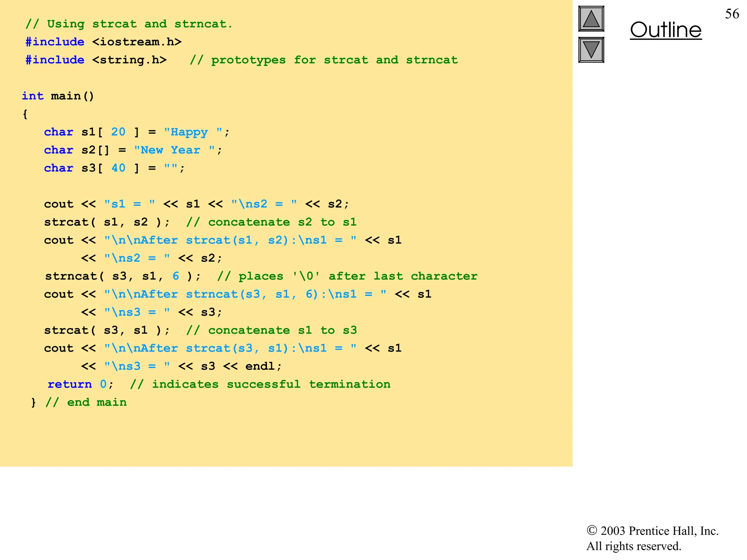Click the call "strcat( s3, s1 );"

(x=107, y=330)
